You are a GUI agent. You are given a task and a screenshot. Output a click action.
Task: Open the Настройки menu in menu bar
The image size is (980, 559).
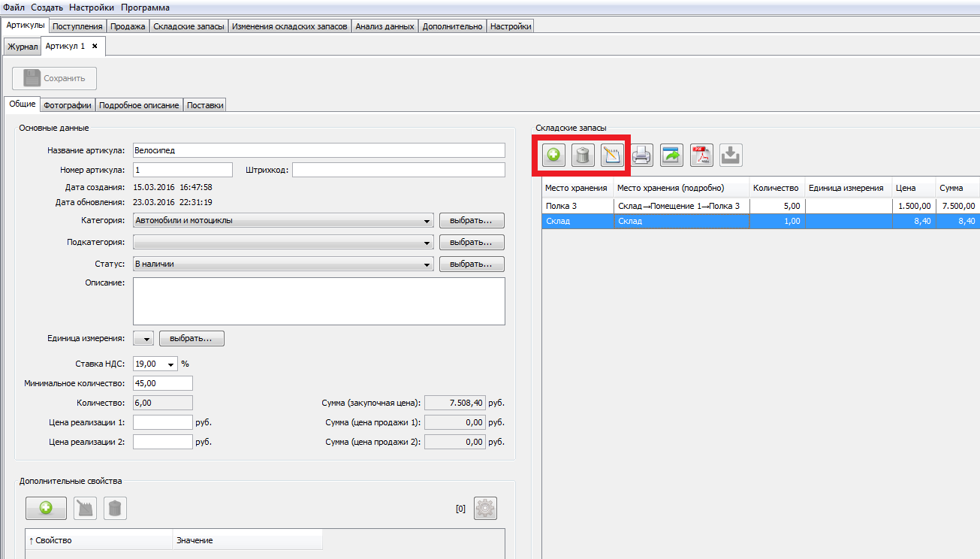(x=92, y=8)
